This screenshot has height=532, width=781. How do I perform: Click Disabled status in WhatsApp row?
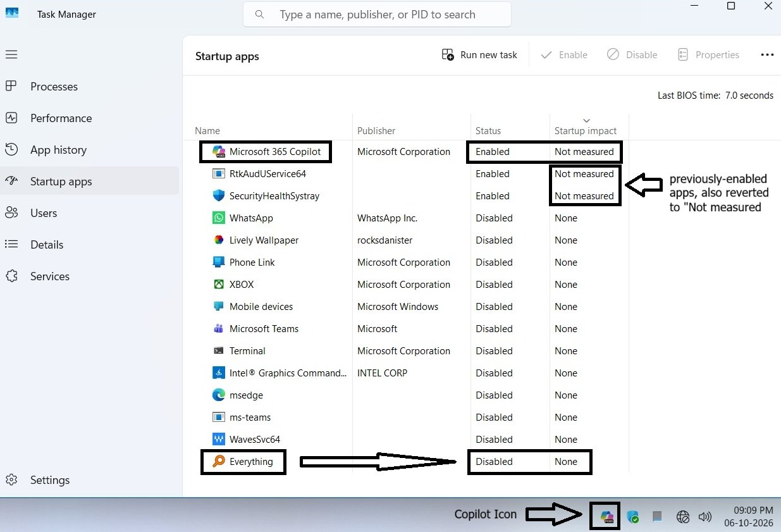[494, 218]
